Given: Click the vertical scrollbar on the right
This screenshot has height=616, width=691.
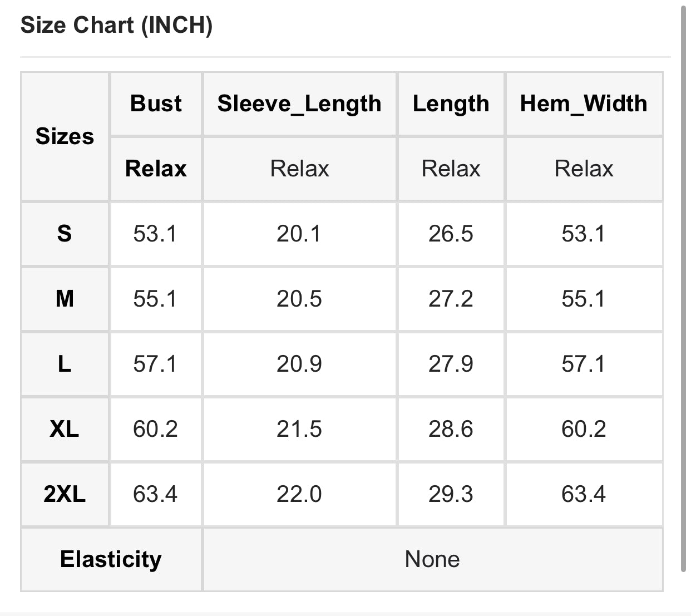Looking at the screenshot, I should click(684, 288).
